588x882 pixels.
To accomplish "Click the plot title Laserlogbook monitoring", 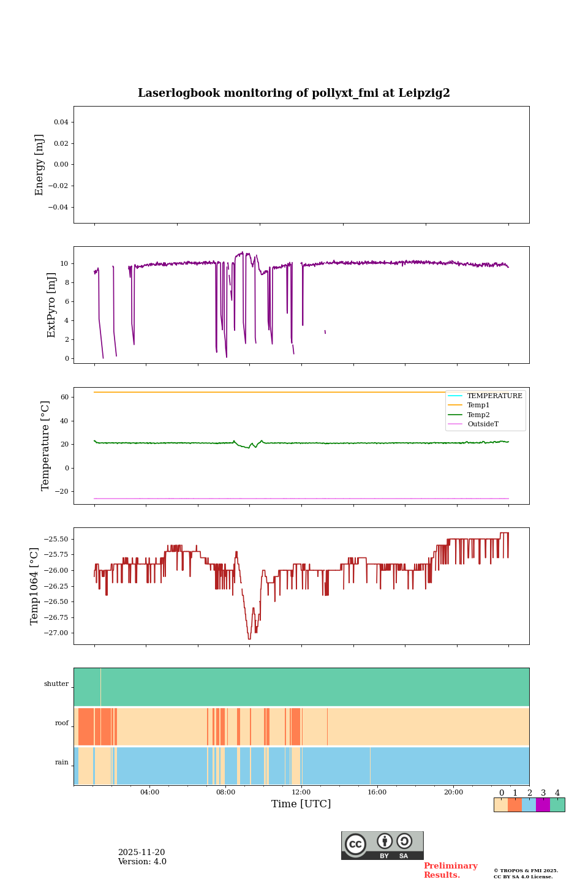I will [x=294, y=93].
